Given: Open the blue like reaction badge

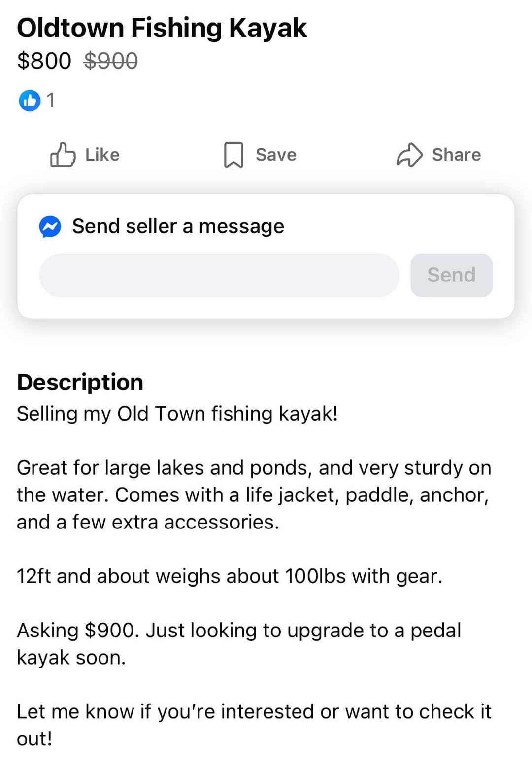Looking at the screenshot, I should point(30,101).
